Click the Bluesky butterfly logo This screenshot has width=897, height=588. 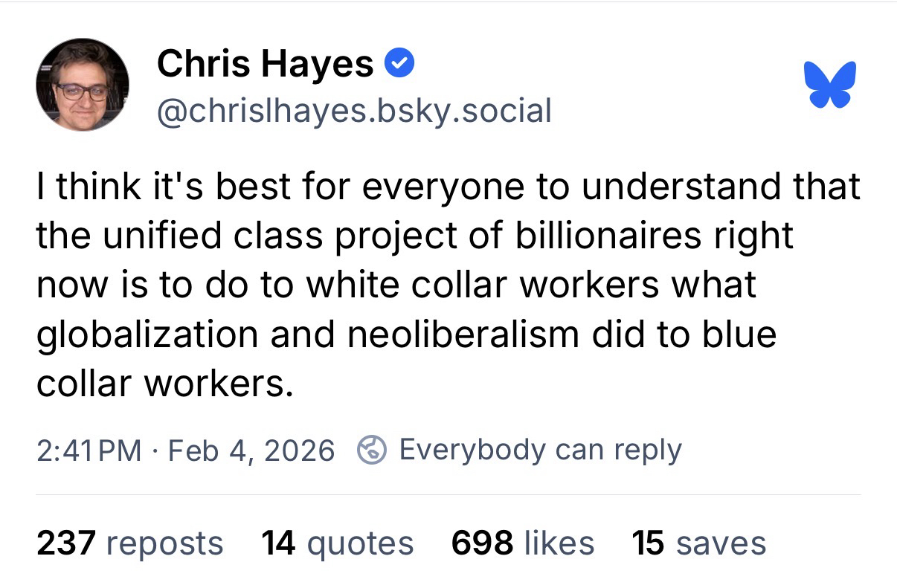tap(830, 84)
